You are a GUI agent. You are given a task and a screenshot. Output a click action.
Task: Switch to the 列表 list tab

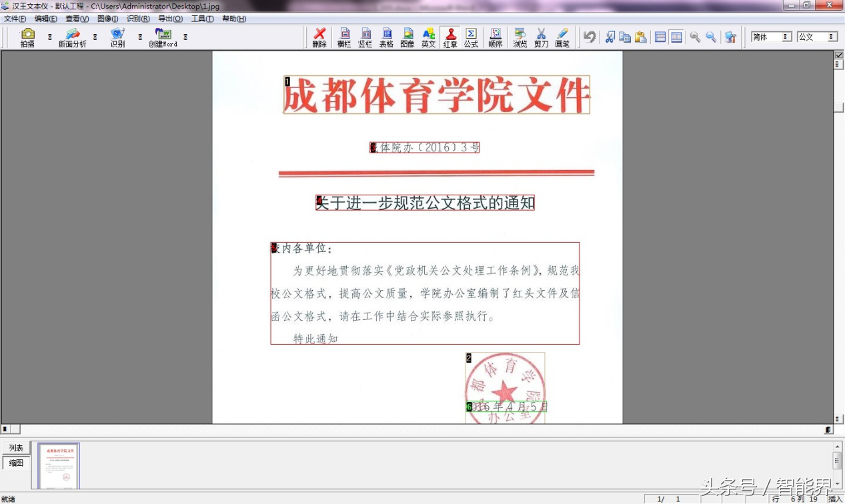(16, 448)
